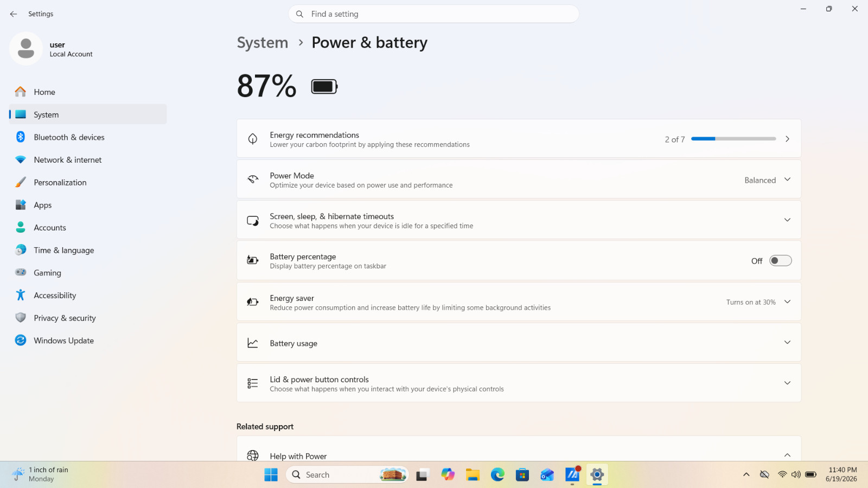868x488 pixels.
Task: Show hidden icons in system tray
Action: click(x=746, y=475)
